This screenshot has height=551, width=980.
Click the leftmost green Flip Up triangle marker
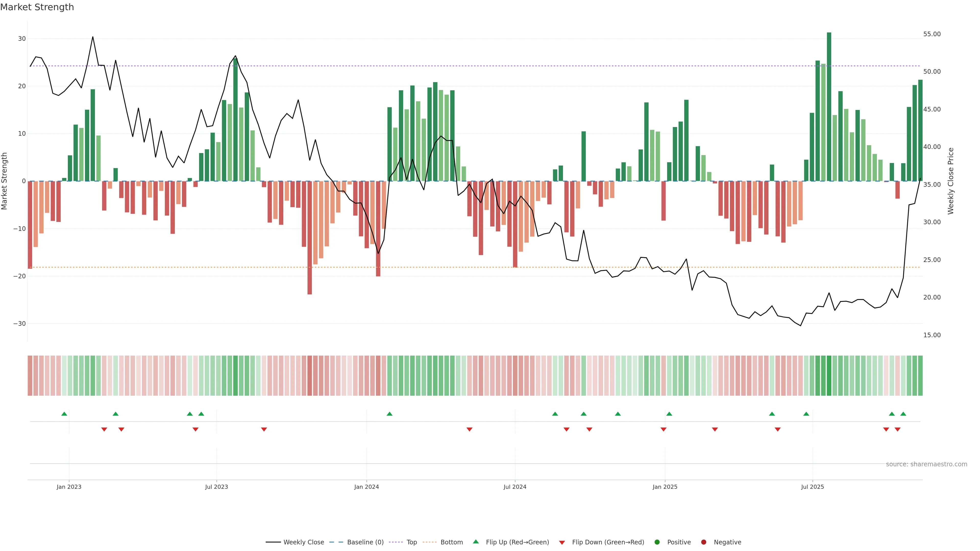pos(64,414)
